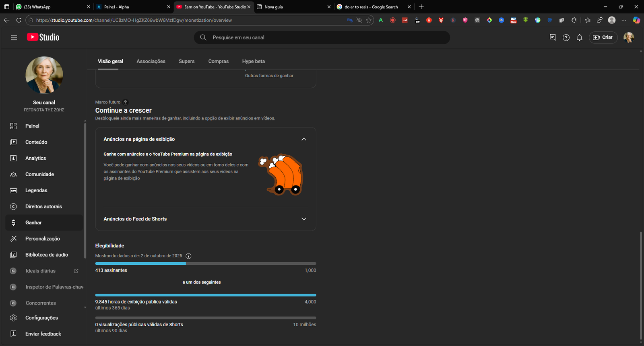Open the Painel dashboard icon in sidebar
This screenshot has height=346, width=644.
[x=13, y=126]
